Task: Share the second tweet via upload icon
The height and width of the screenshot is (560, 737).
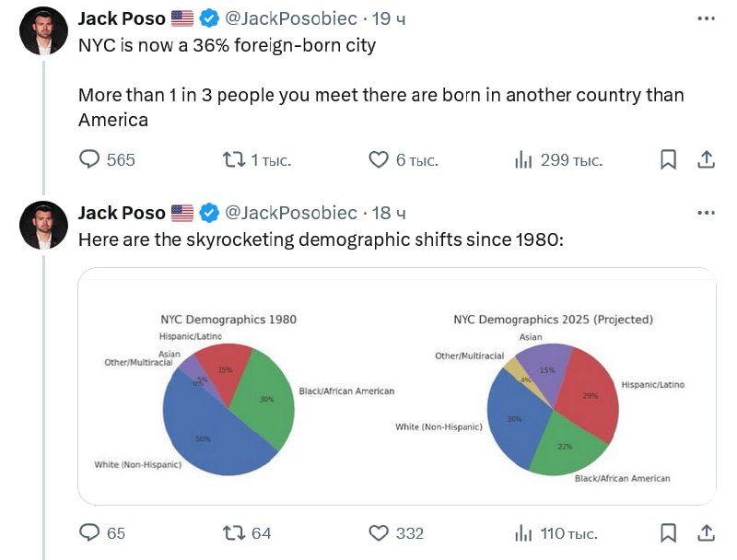Action: tap(706, 532)
